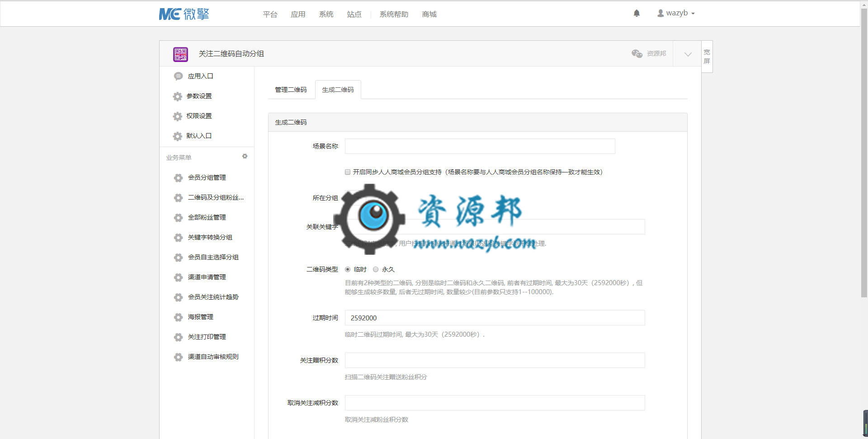868x439 pixels.
Task: Open the 应用 menu
Action: coord(298,14)
